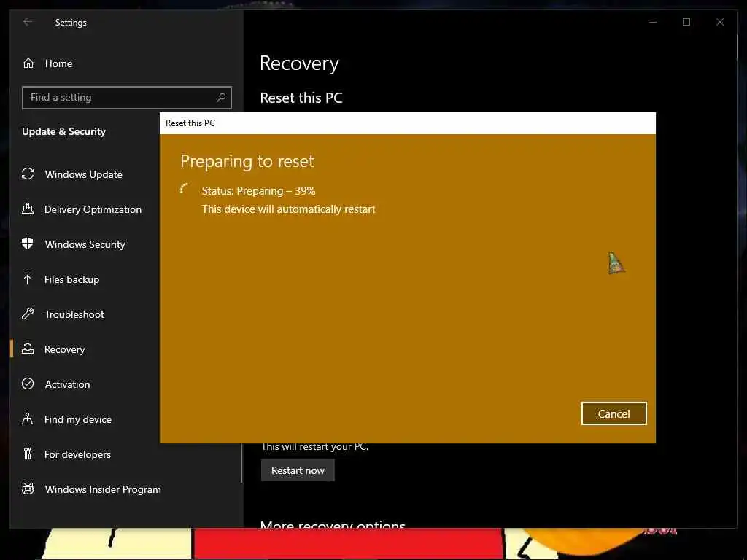Click 'This device will automatically restart' text
The height and width of the screenshot is (560, 747).
tap(288, 209)
